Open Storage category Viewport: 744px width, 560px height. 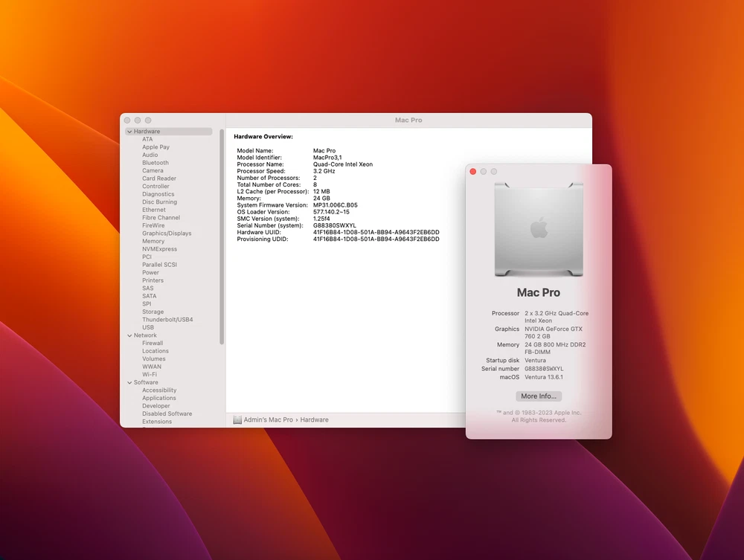pyautogui.click(x=153, y=312)
